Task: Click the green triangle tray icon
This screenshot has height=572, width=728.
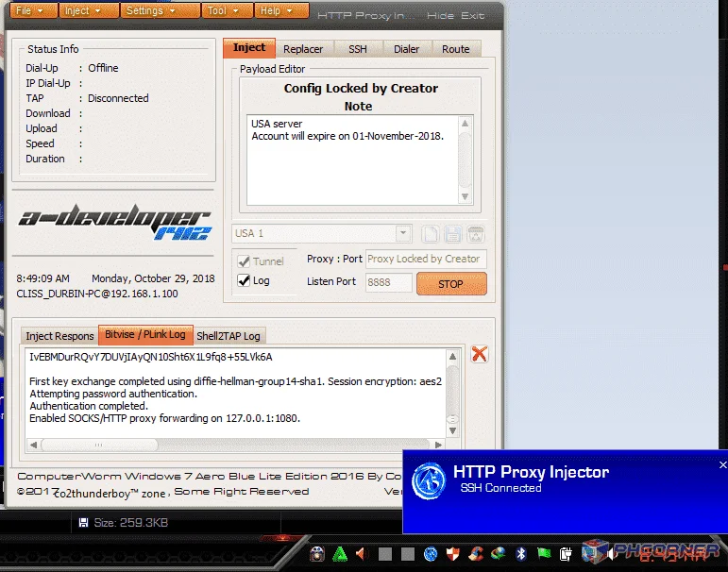Action: [340, 554]
